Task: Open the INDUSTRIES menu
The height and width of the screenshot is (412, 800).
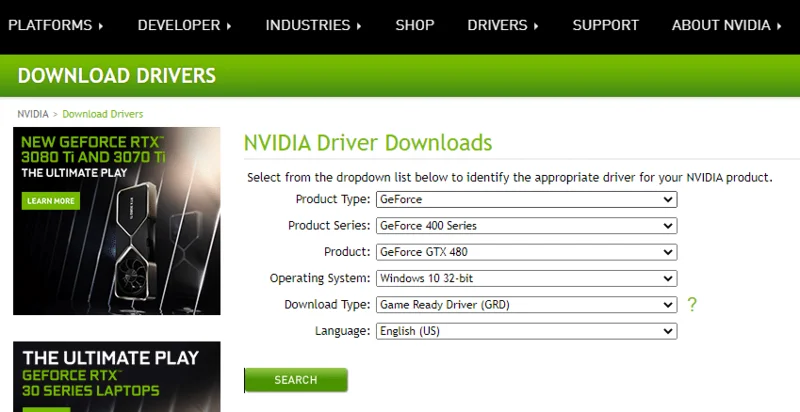Action: (x=313, y=25)
